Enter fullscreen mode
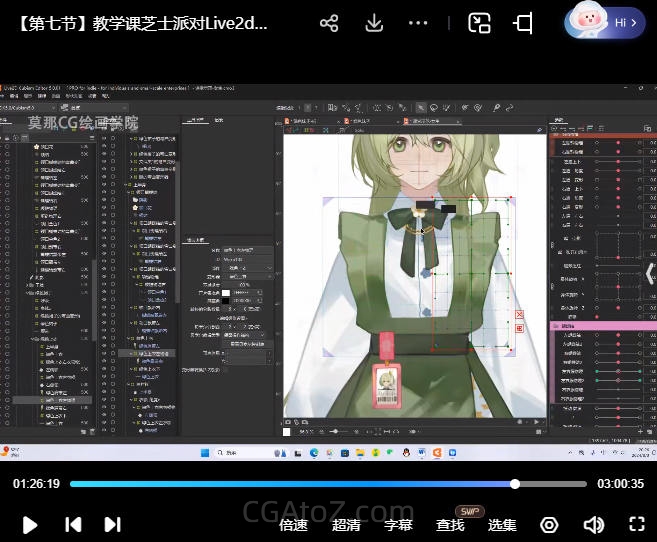 pos(636,524)
